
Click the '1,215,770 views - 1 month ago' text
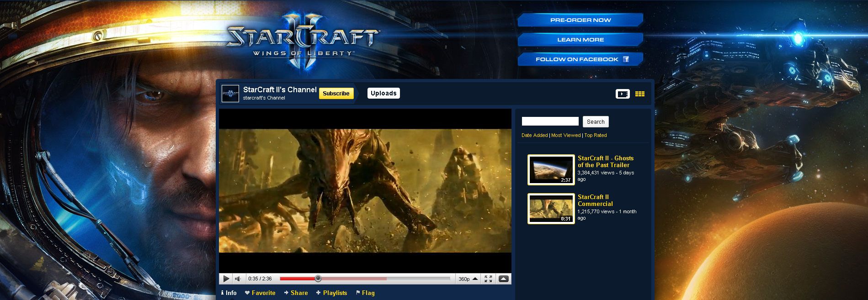click(x=607, y=215)
